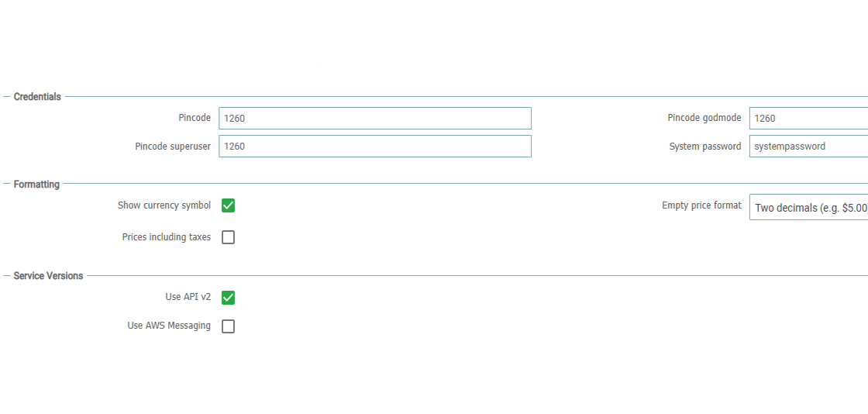Screen dimensions: 868x414
Task: Click the Pincode godmode label
Action: pos(704,118)
